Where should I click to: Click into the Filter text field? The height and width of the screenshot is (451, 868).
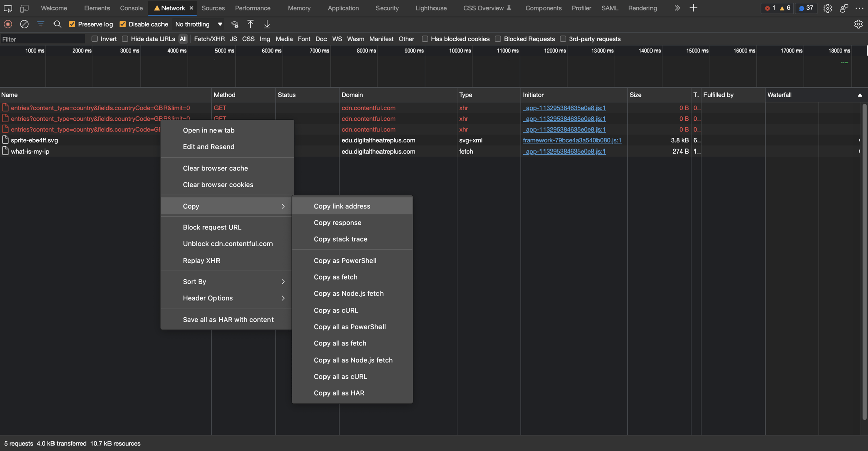(43, 39)
